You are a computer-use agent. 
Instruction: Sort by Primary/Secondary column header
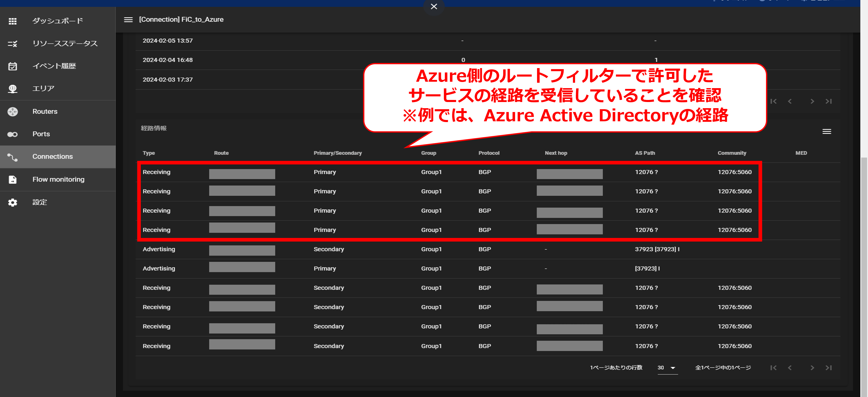click(338, 153)
